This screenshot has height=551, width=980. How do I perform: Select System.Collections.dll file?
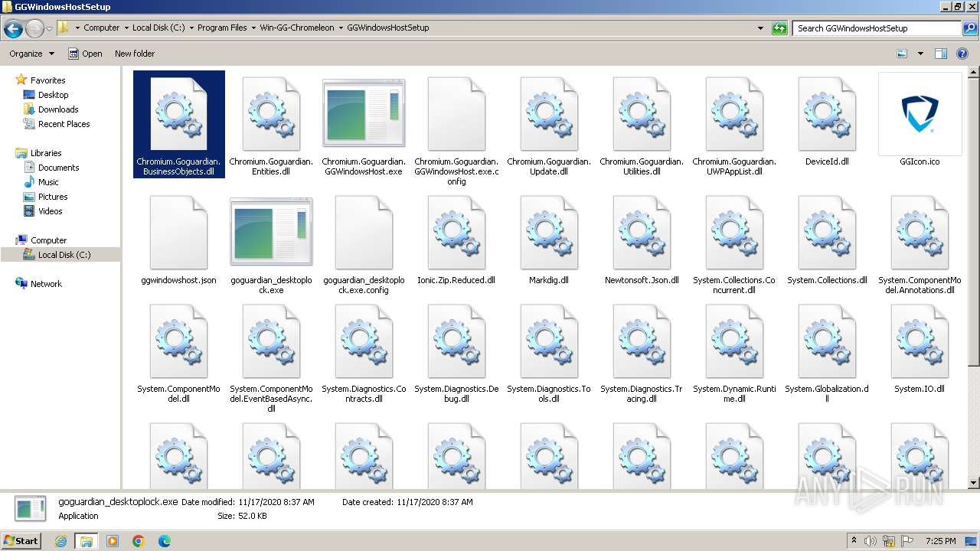coord(827,240)
